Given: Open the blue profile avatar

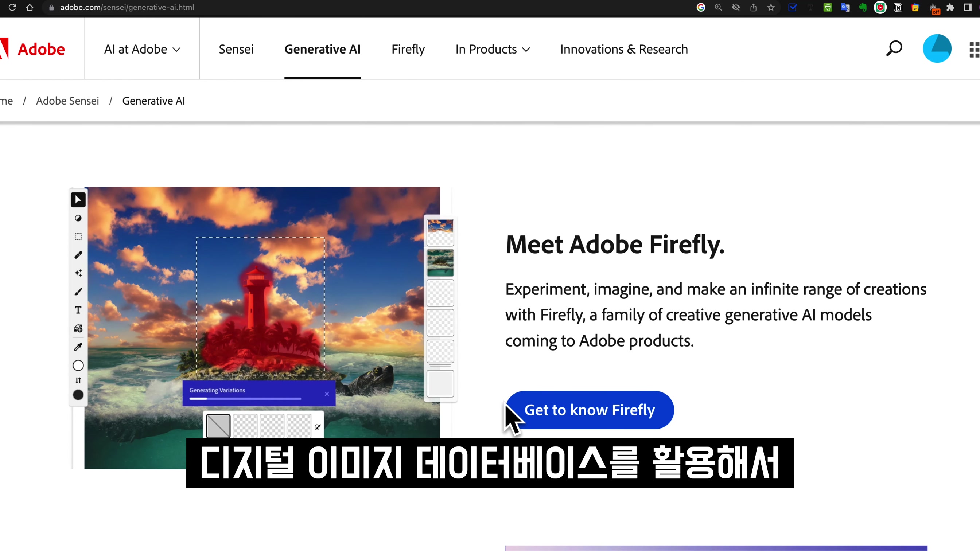Looking at the screenshot, I should tap(937, 48).
